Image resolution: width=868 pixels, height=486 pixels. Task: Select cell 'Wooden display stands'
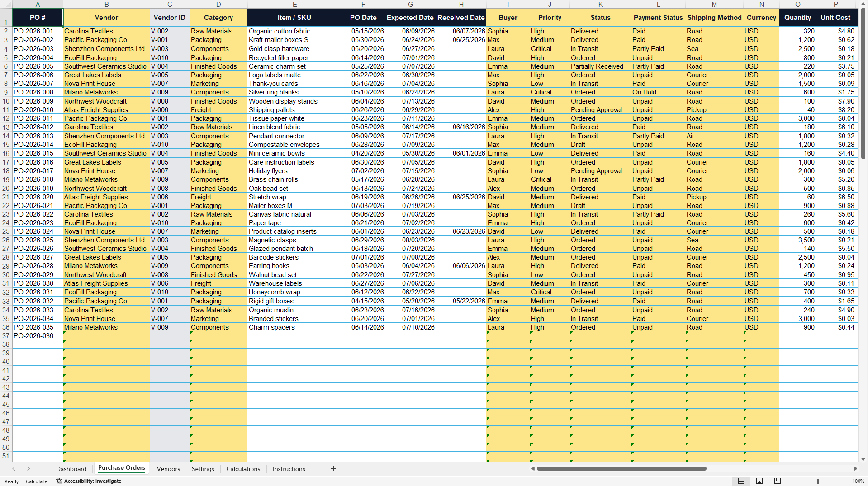294,101
